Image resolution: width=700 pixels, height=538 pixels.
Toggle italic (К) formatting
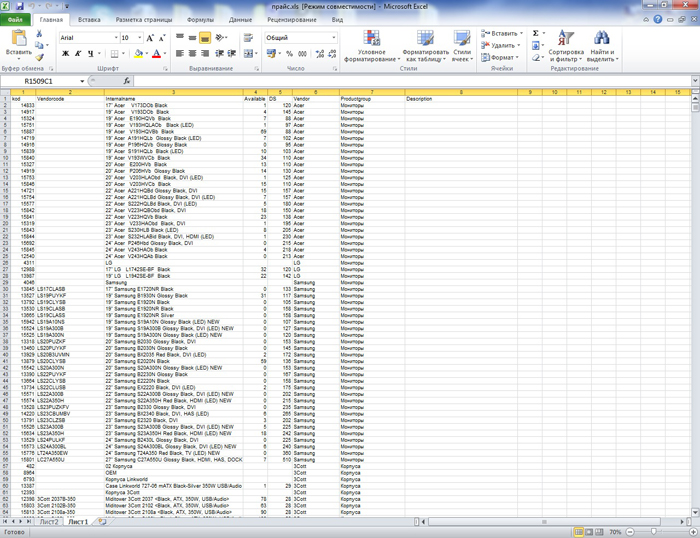tap(78, 54)
